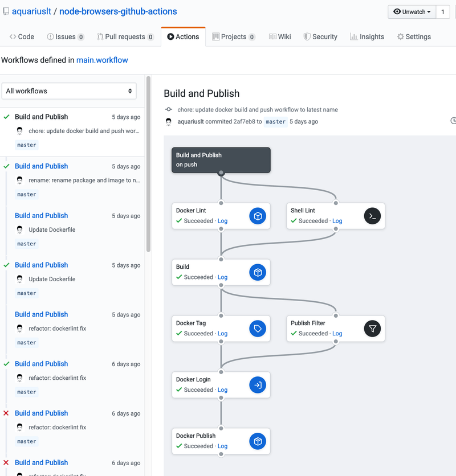Open run with rename package commit

[x=42, y=166]
